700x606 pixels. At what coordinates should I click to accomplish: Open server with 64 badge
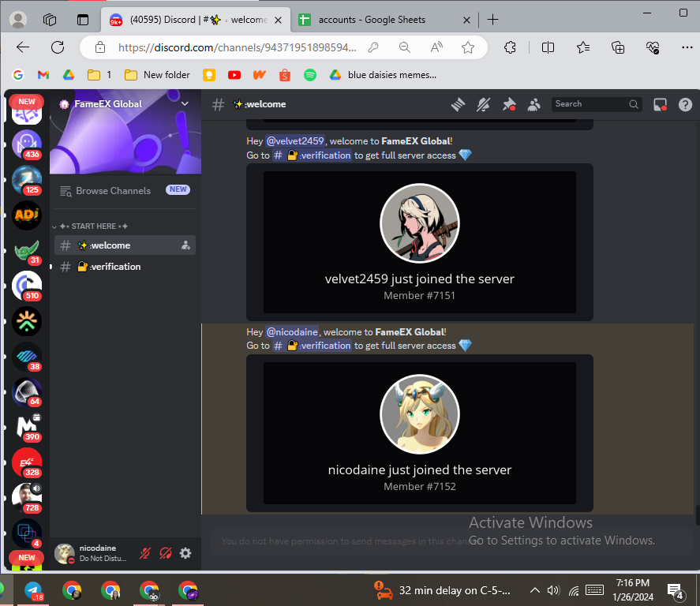[x=27, y=392]
